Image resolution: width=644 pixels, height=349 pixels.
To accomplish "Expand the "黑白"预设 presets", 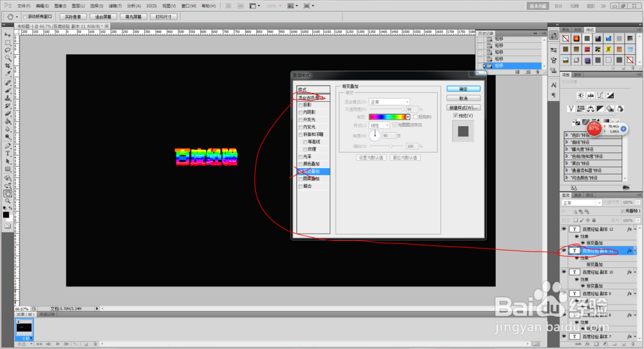I will point(567,164).
